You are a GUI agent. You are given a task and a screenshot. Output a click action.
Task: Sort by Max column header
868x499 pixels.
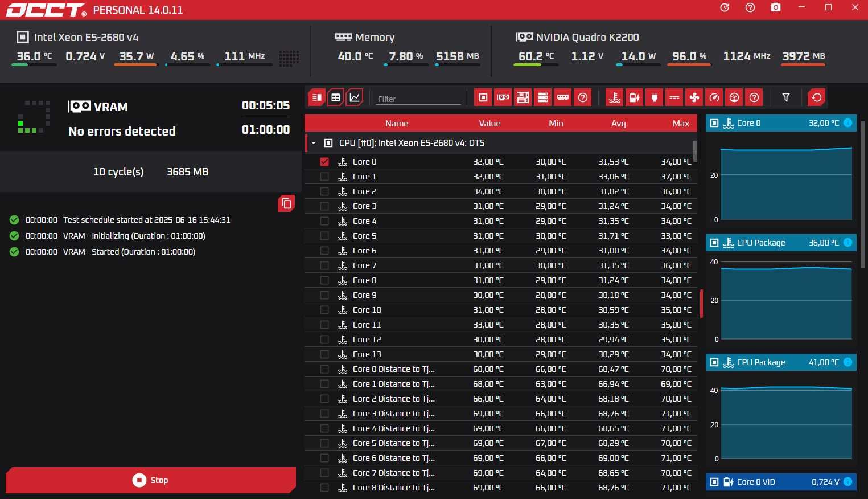tap(681, 124)
